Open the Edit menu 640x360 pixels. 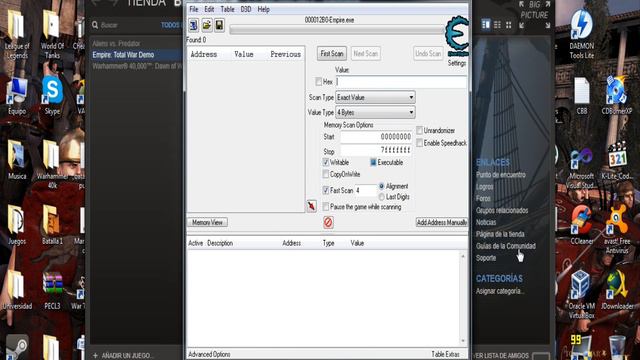click(x=209, y=9)
